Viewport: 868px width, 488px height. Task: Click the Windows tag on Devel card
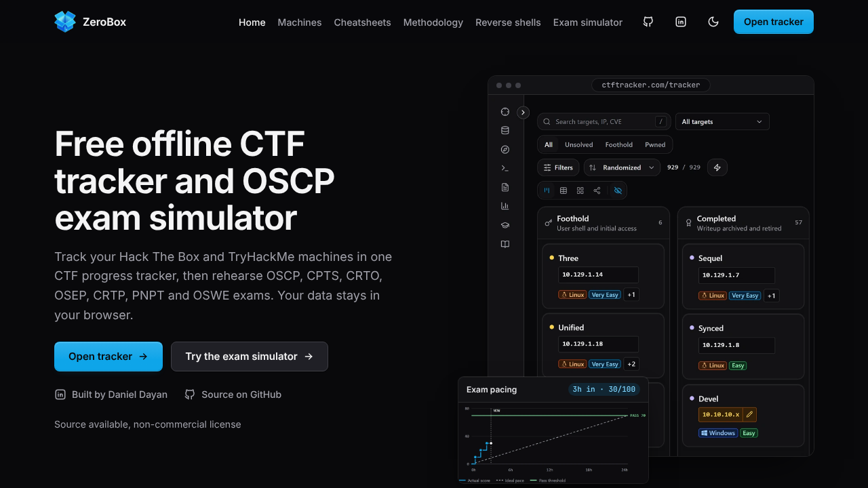coord(718,433)
